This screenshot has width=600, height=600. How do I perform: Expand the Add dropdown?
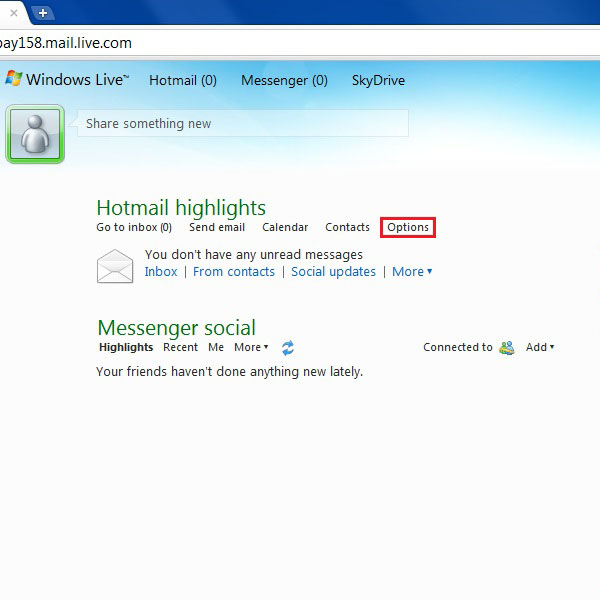(540, 347)
